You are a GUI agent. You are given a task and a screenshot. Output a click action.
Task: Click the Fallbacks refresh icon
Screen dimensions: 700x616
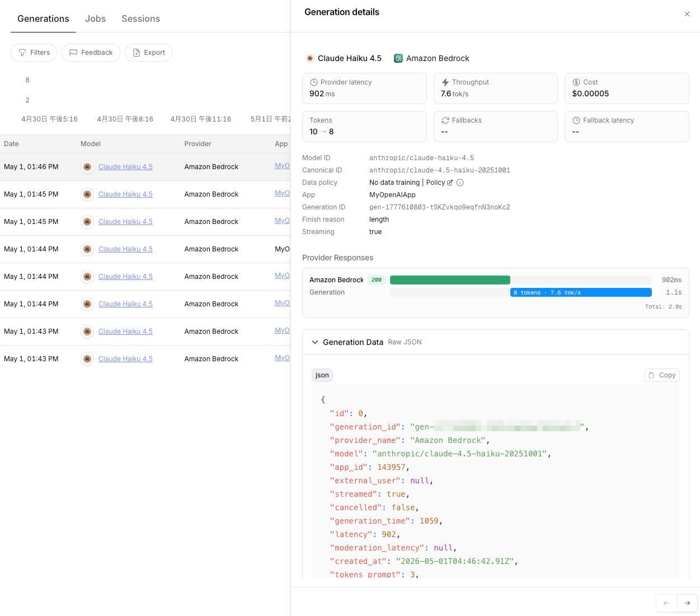[x=445, y=120]
